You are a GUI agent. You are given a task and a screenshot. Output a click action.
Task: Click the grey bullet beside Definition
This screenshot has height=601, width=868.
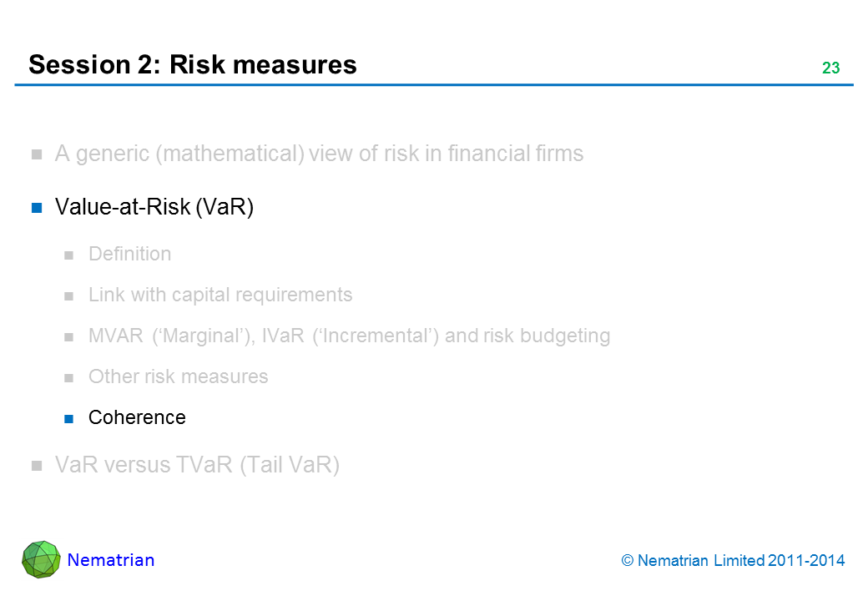(71, 255)
